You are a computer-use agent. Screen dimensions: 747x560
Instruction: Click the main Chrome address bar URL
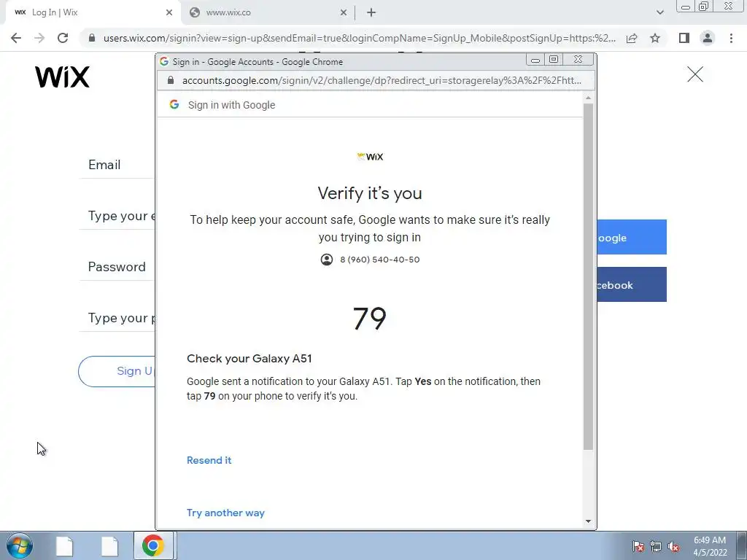(359, 38)
